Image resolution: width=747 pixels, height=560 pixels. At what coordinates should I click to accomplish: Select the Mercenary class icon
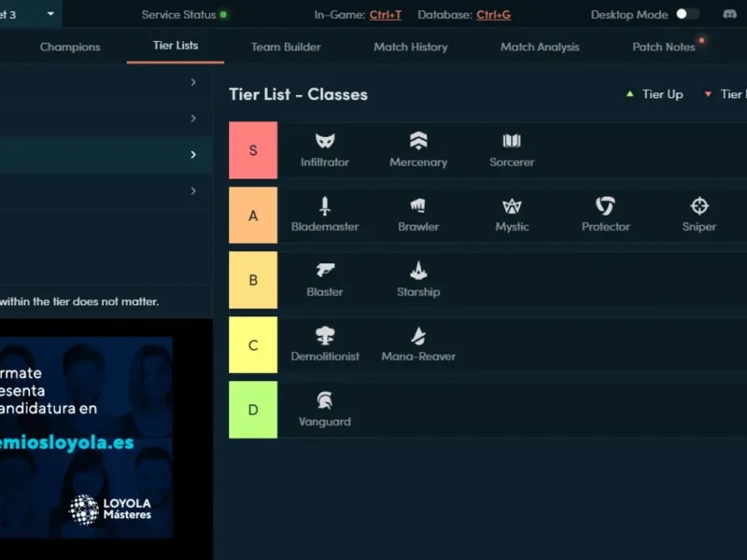[418, 141]
